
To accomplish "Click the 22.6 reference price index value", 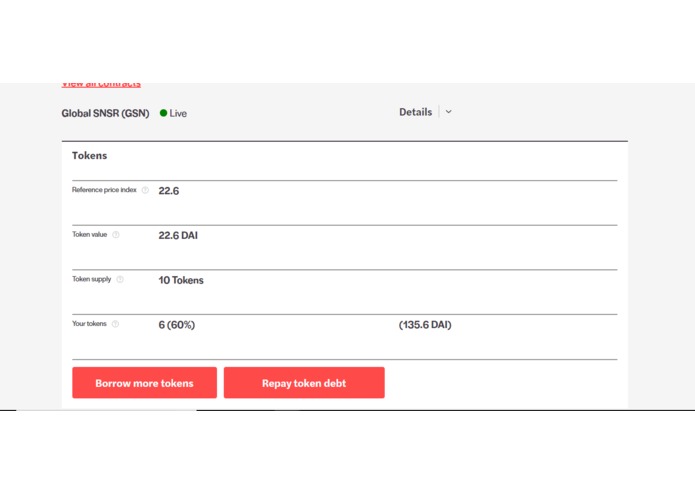I will (169, 191).
